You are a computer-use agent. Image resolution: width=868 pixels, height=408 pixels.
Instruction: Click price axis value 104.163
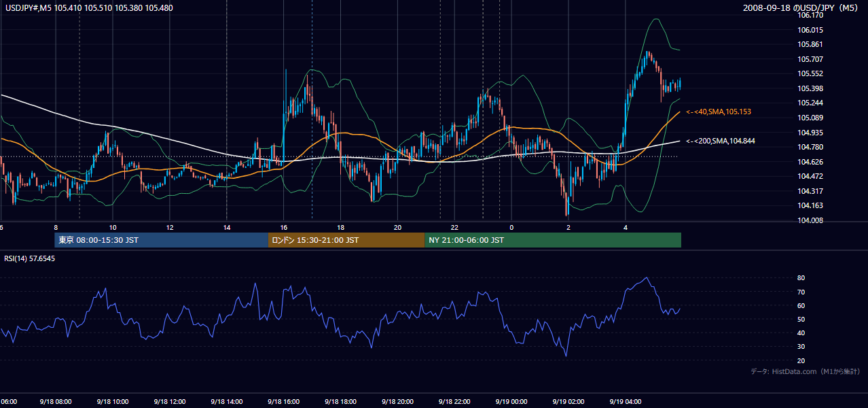(810, 205)
